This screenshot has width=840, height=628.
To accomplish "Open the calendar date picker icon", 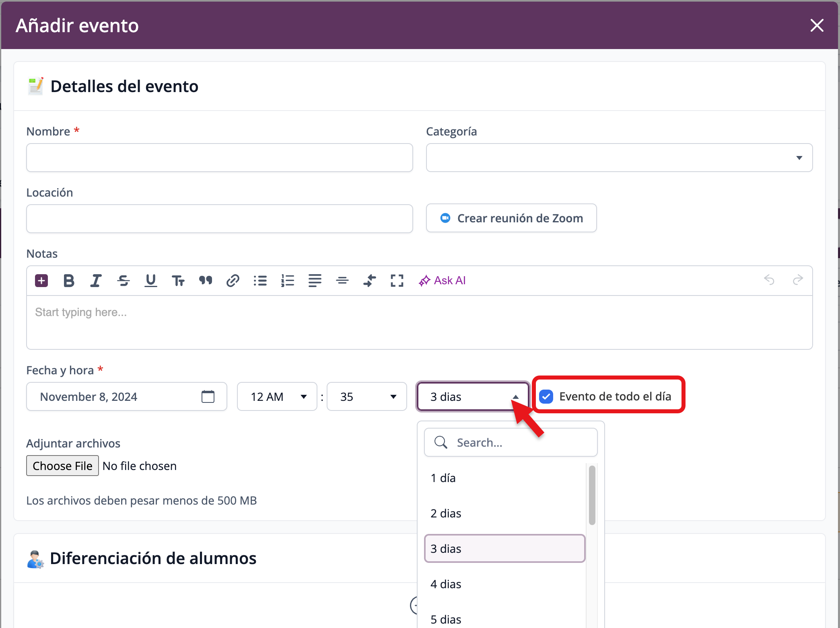I will tap(208, 396).
